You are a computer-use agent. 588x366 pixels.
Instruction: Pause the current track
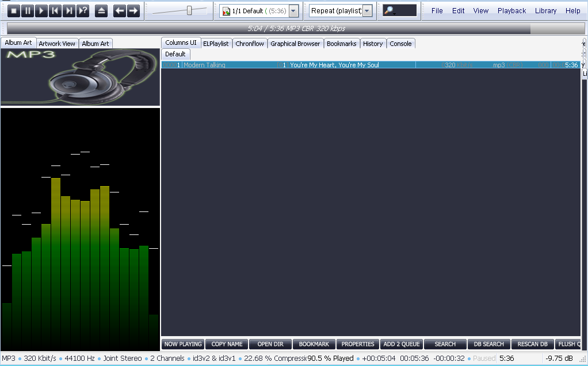[28, 10]
